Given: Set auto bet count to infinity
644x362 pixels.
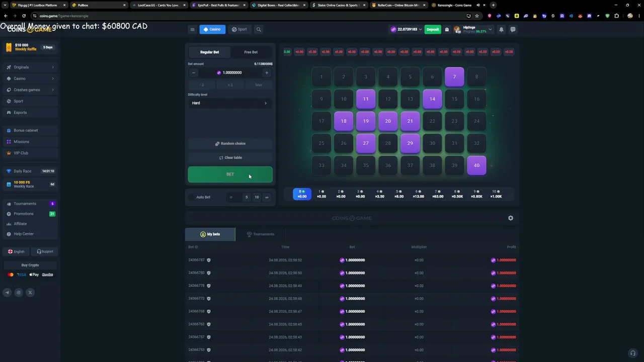Looking at the screenshot, I should (x=267, y=197).
